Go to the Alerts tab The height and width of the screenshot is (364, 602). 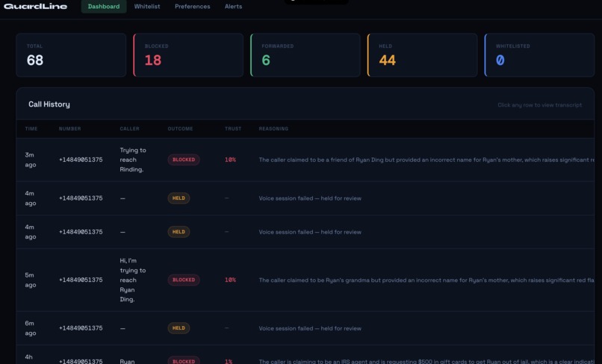[234, 7]
